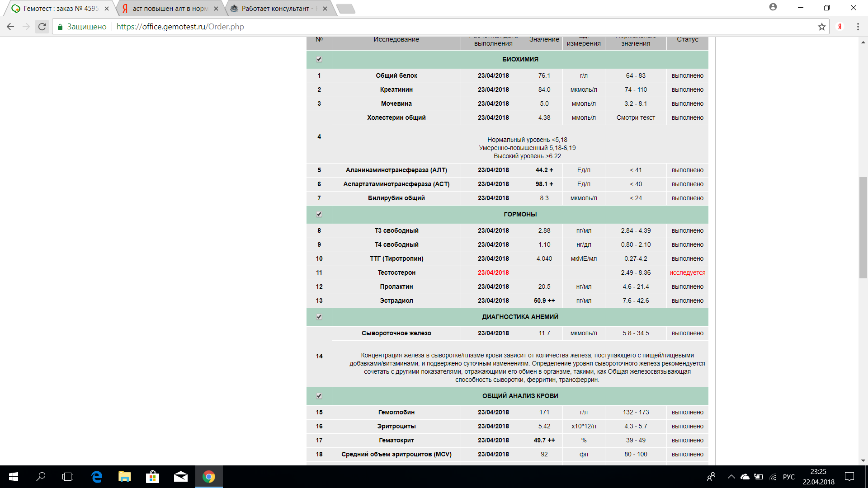
Task: Open the Chrome three-dot menu
Action: click(x=858, y=27)
